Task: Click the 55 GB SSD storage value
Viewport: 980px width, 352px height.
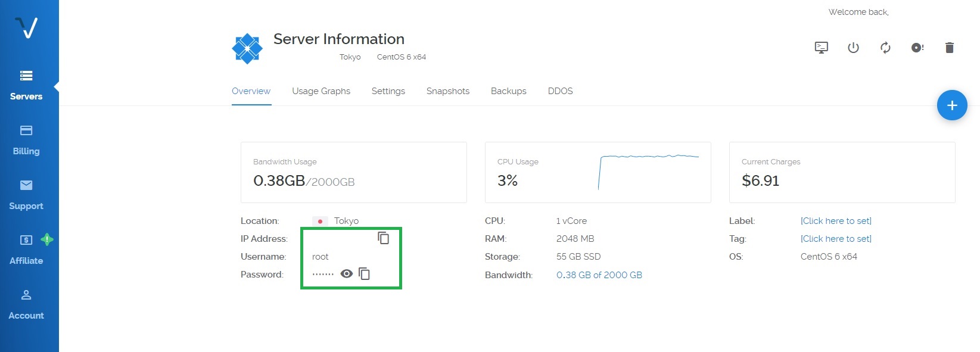Action: coord(578,257)
